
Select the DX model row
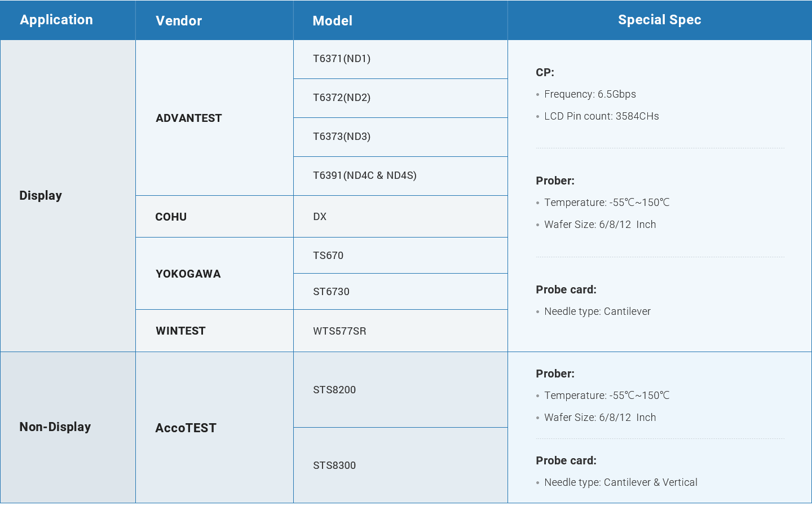(320, 217)
